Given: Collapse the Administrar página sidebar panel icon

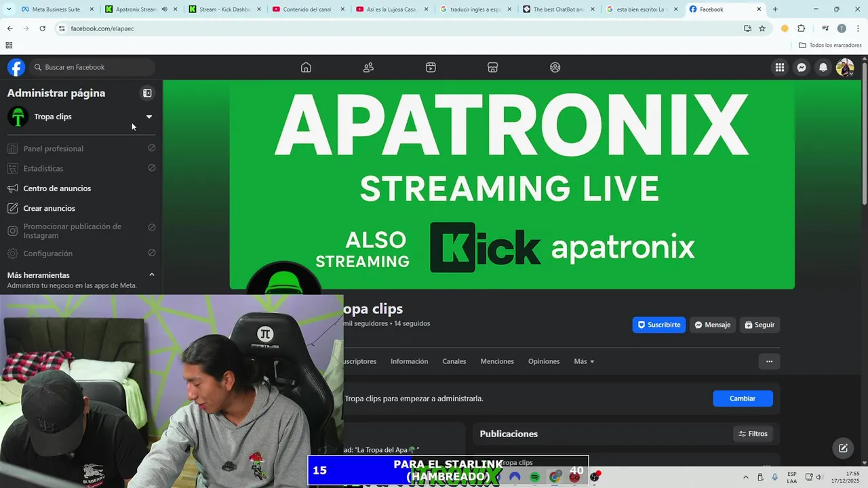Looking at the screenshot, I should click(x=147, y=93).
